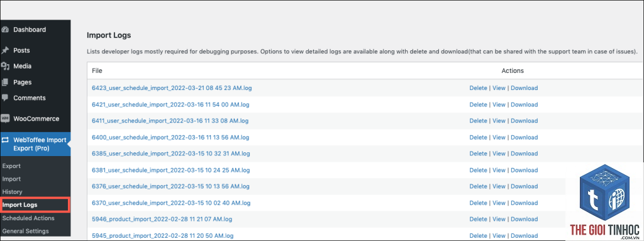644x241 pixels.
Task: Open General Settings submenu item
Action: pyautogui.click(x=25, y=231)
